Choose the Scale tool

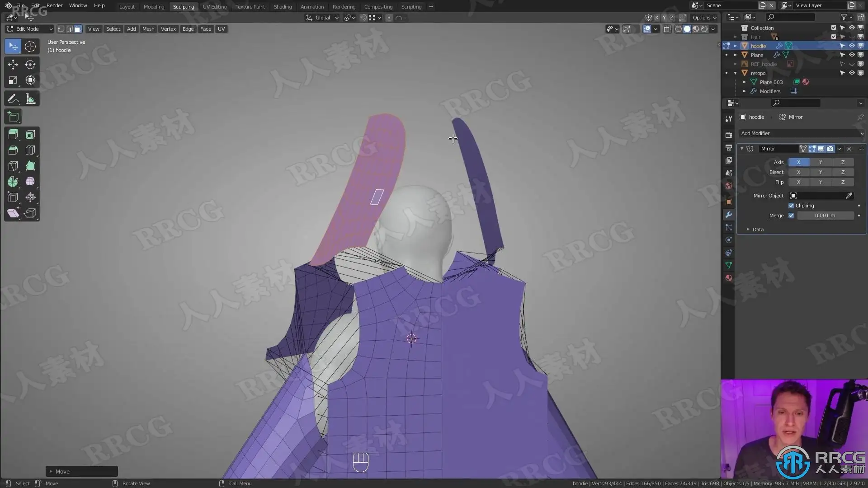pos(13,80)
